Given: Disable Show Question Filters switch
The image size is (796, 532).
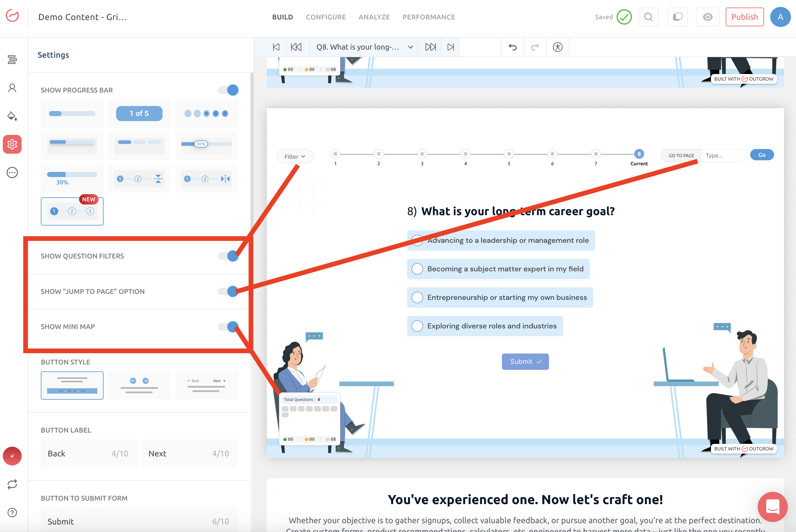Looking at the screenshot, I should coord(229,256).
